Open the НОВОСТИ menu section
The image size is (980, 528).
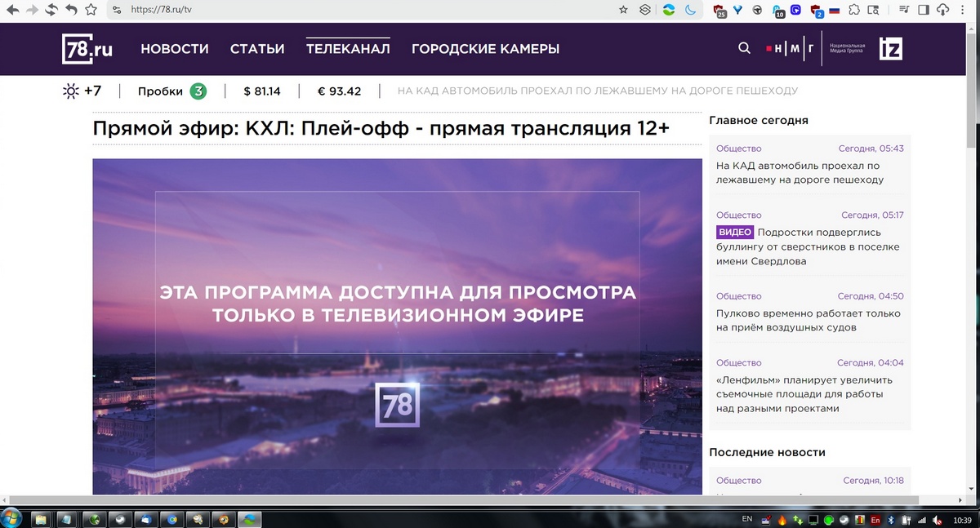coord(175,49)
